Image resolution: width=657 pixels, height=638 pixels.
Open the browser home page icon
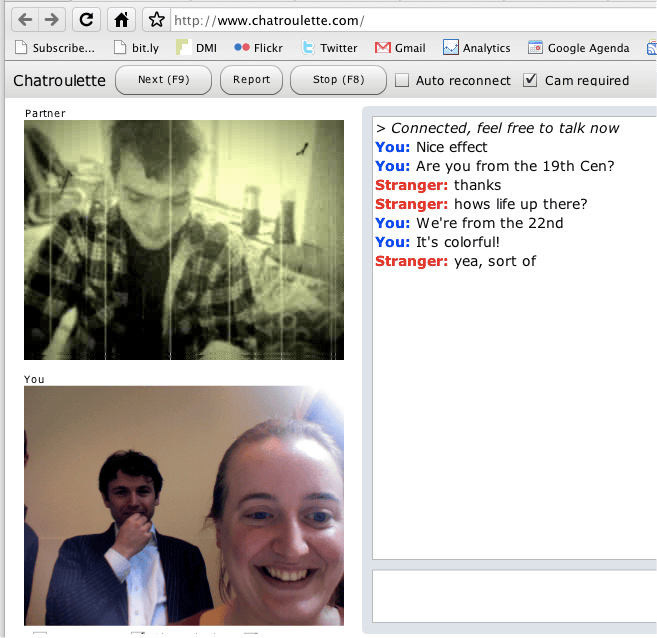coord(122,20)
